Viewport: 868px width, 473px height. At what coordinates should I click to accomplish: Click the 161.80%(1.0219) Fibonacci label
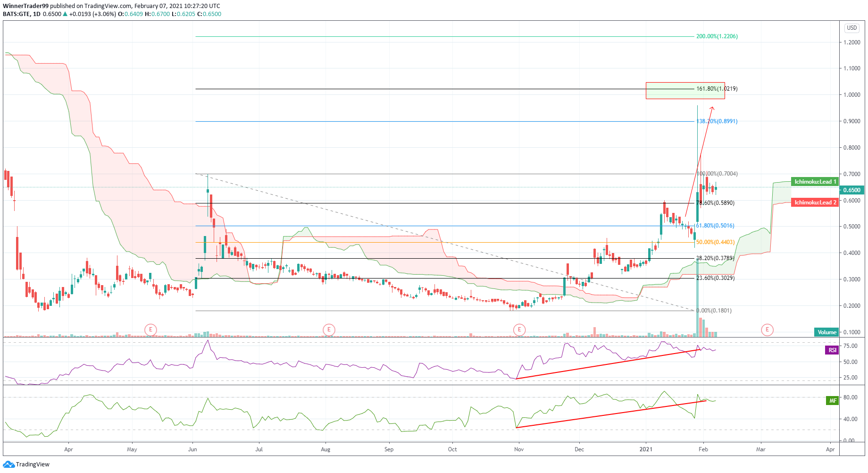(717, 89)
